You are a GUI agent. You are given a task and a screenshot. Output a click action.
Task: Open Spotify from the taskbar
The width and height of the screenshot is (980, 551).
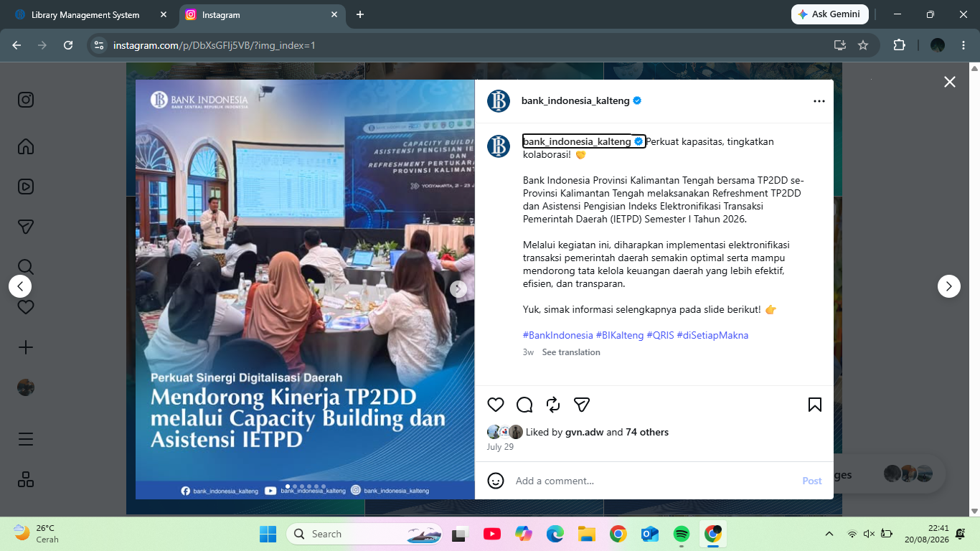(x=682, y=534)
